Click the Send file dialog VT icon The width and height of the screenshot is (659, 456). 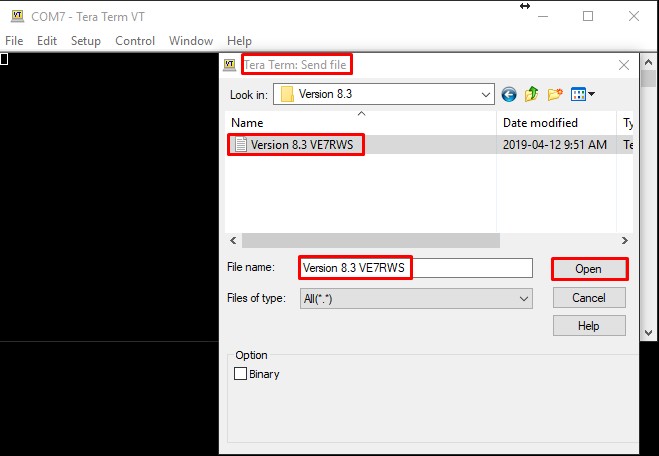229,65
